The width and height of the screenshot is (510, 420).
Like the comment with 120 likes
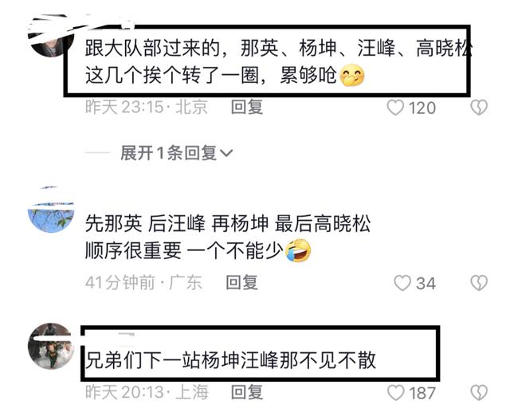(x=395, y=108)
